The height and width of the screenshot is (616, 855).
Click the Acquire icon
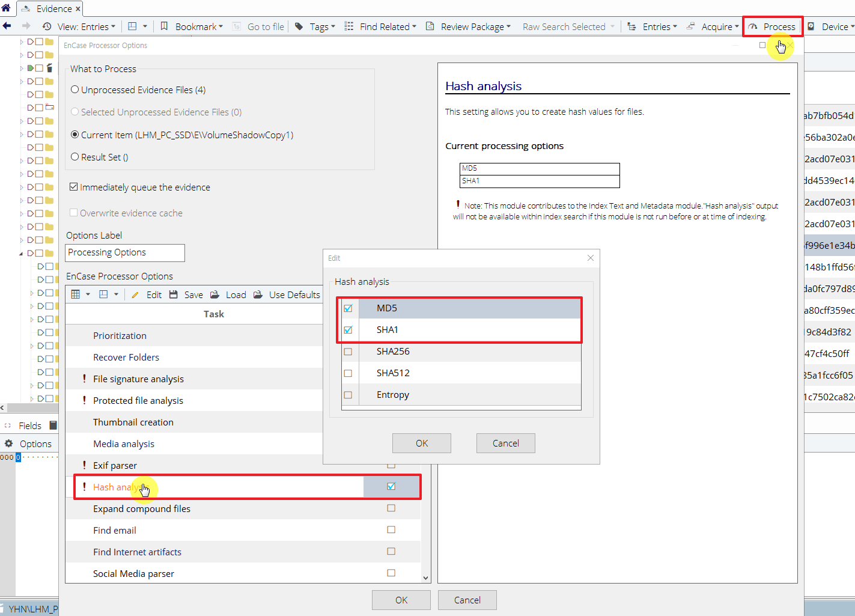pyautogui.click(x=691, y=26)
